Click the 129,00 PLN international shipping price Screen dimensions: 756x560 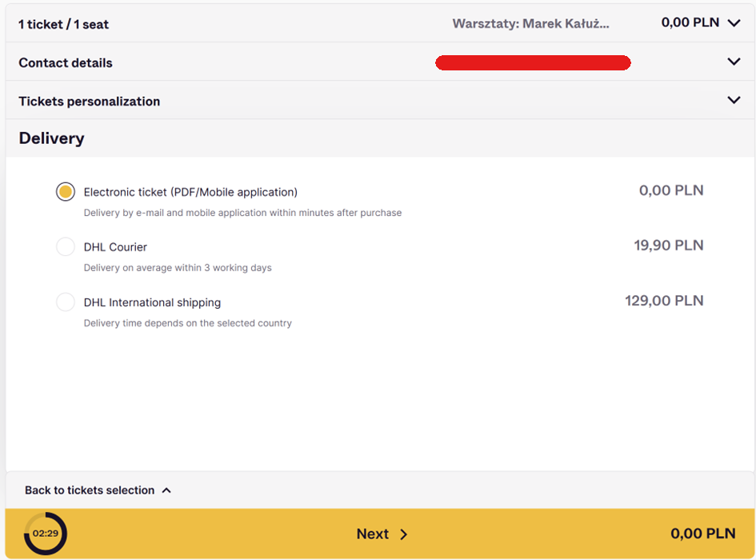click(x=664, y=301)
